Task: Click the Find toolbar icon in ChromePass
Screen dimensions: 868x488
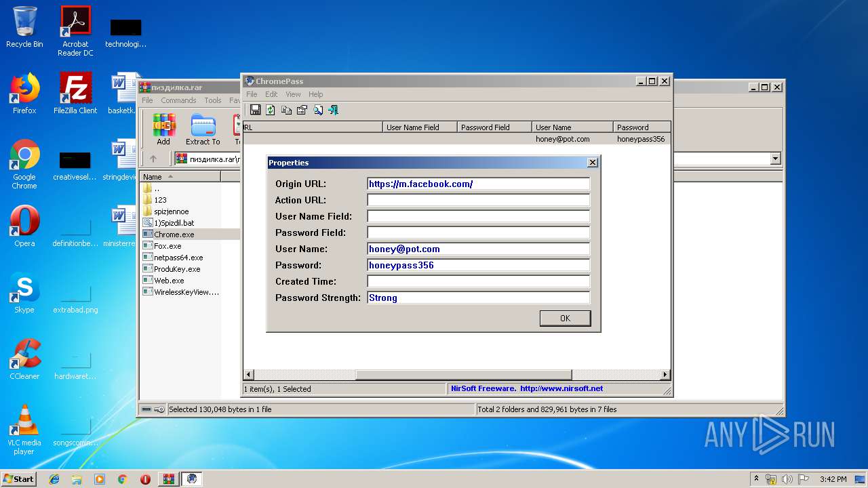Action: 318,110
